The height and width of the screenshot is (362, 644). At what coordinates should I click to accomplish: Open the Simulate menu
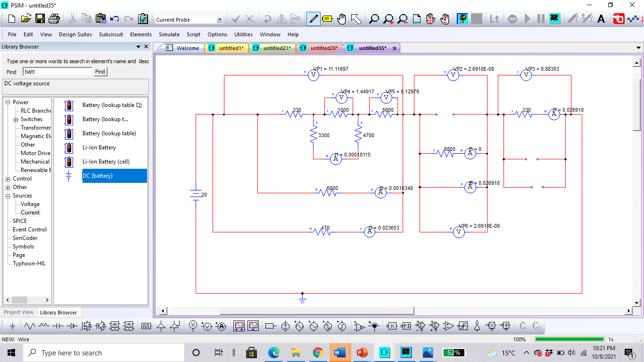tap(168, 34)
